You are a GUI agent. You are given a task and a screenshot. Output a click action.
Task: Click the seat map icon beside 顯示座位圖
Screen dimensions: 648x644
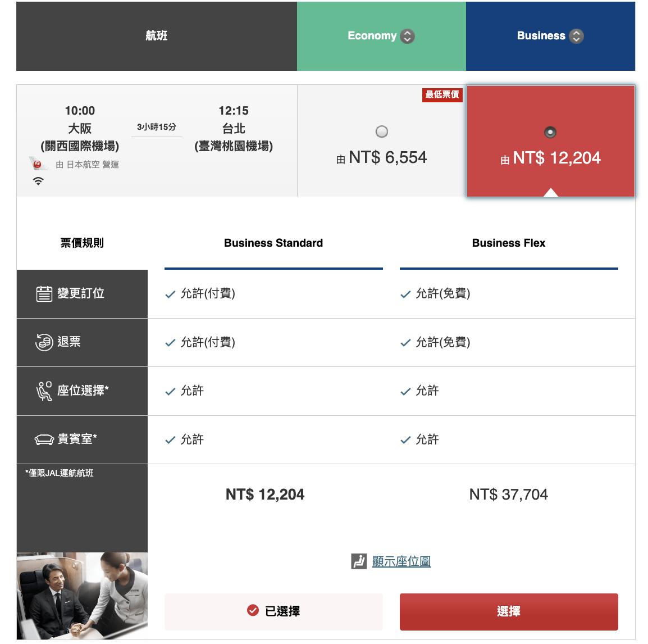click(x=358, y=561)
